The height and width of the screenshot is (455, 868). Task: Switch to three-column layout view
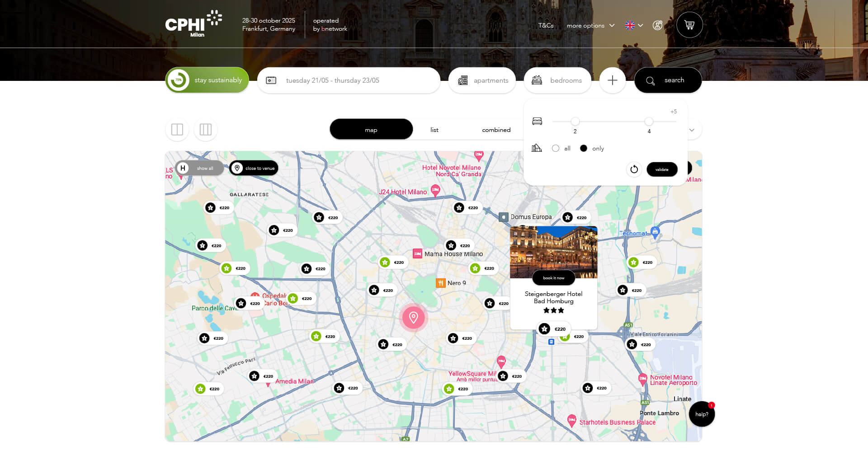(x=206, y=130)
